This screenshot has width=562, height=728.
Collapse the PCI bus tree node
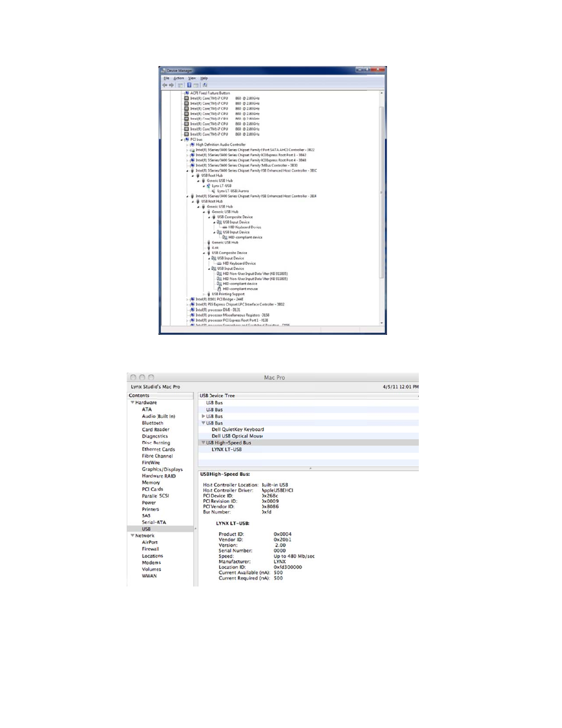[x=182, y=140]
